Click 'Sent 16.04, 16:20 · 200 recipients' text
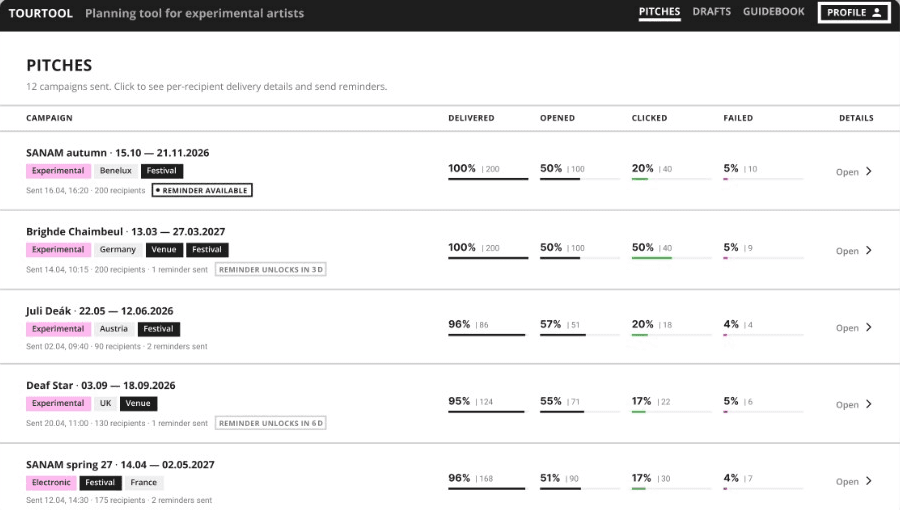Image resolution: width=900 pixels, height=510 pixels. pyautogui.click(x=86, y=190)
